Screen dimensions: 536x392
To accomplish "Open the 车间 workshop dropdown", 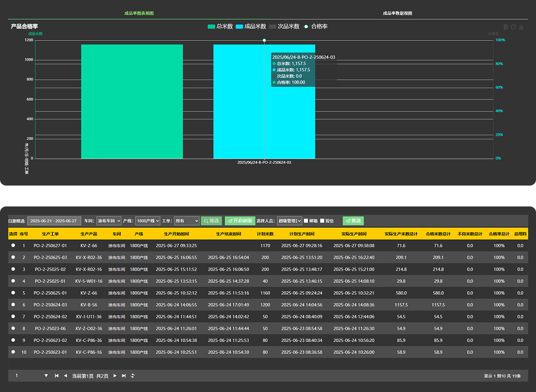I will coord(109,221).
